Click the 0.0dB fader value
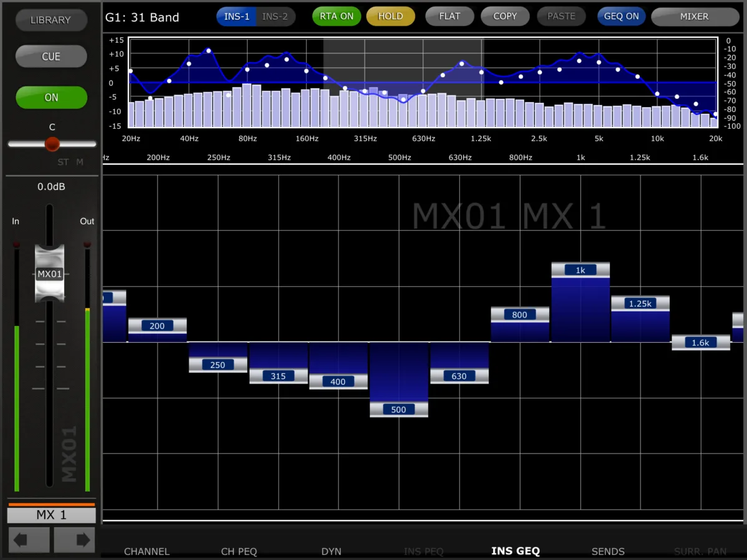Viewport: 747px width, 560px height. click(52, 187)
